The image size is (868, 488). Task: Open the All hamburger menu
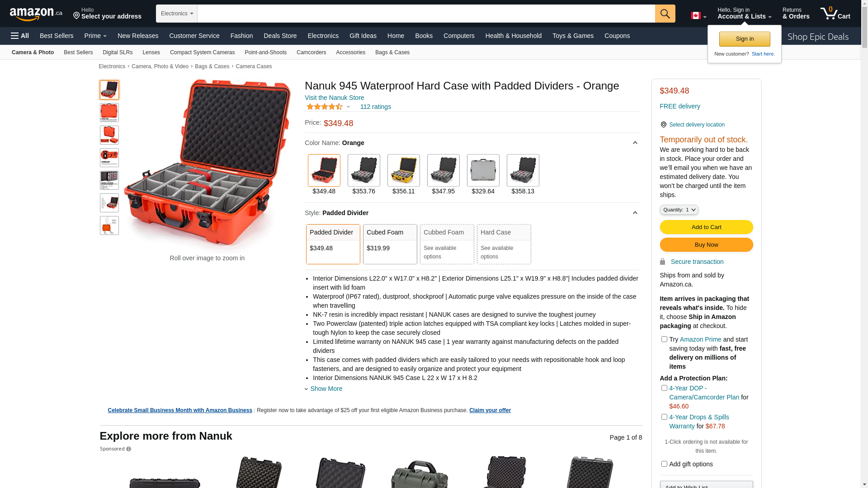pos(20,36)
